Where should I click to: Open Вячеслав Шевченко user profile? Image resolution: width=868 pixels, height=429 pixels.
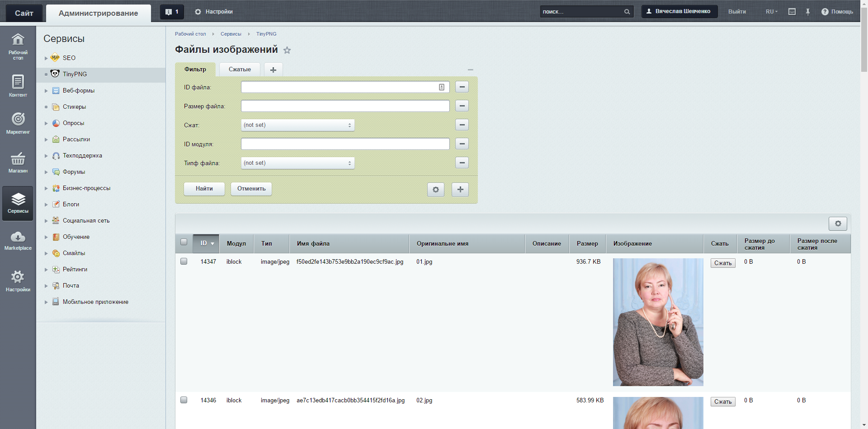coord(679,11)
